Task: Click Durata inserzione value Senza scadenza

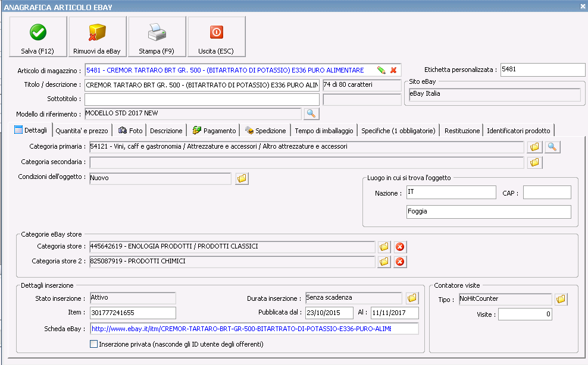Action: pos(354,298)
